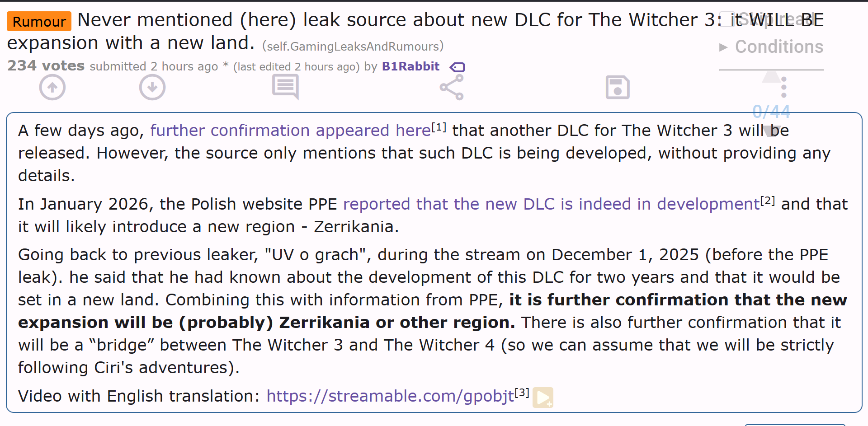Upvote the Witcher 3 DLC post
Viewport: 868px width, 426px height.
click(52, 88)
